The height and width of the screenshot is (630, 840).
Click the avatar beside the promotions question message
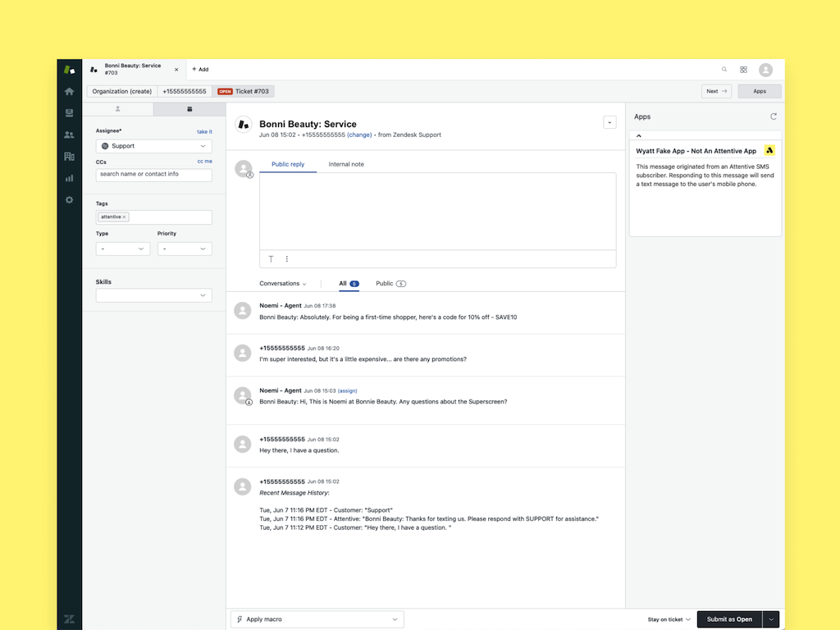(x=243, y=353)
